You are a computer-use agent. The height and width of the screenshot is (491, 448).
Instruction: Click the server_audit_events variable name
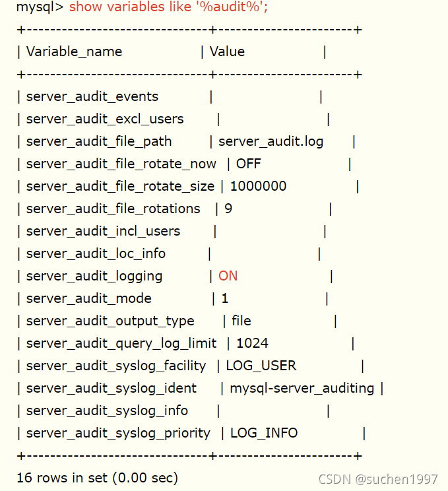pyautogui.click(x=92, y=97)
